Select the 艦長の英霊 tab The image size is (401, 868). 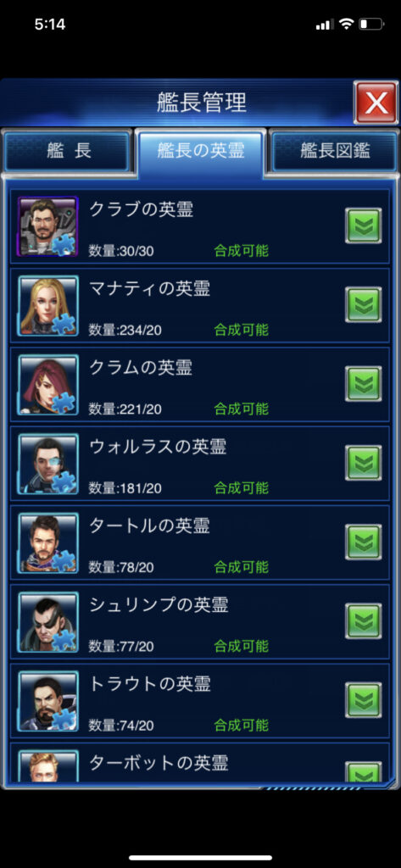point(200,153)
